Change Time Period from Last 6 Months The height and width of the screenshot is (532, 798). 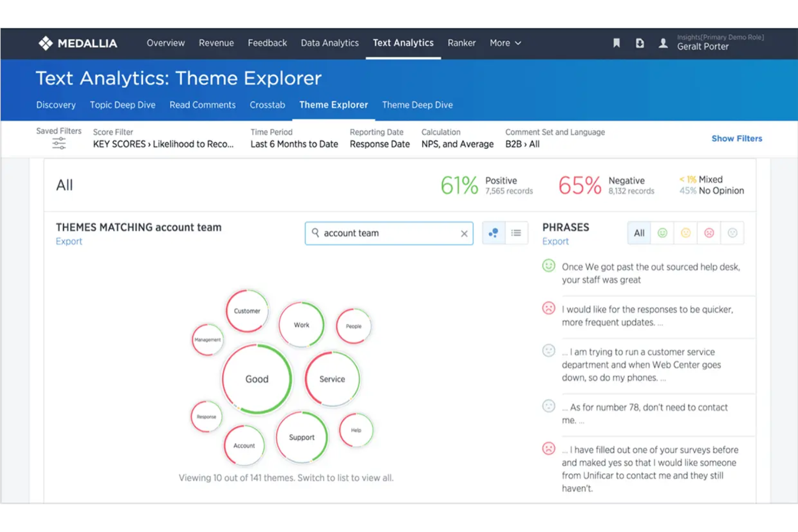[x=294, y=144]
